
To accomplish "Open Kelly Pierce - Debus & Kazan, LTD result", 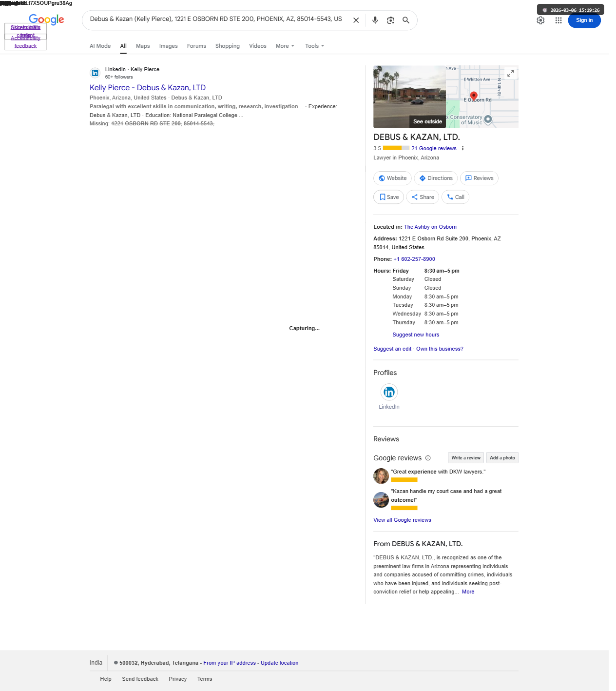I will (148, 88).
